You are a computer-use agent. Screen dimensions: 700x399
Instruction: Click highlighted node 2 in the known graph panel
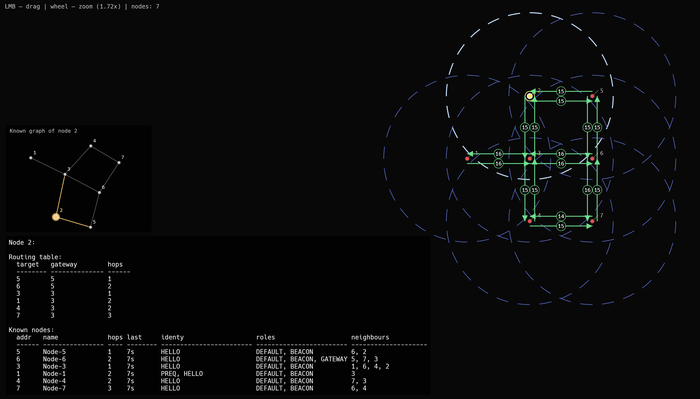click(x=56, y=217)
